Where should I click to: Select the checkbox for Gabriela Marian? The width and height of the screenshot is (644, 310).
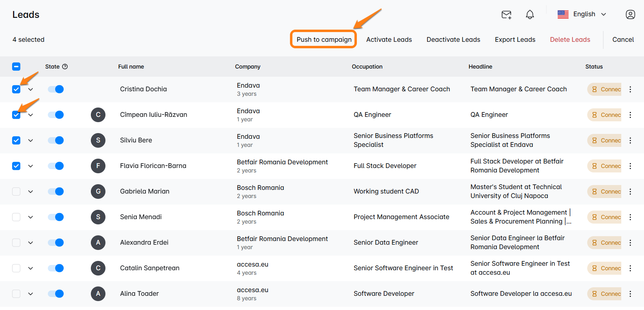(x=16, y=192)
